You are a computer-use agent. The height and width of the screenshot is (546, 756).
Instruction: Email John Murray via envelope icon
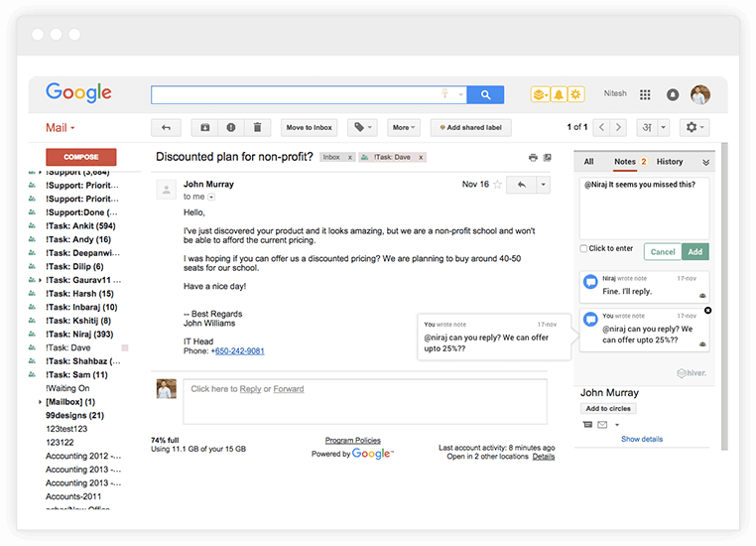coord(602,425)
